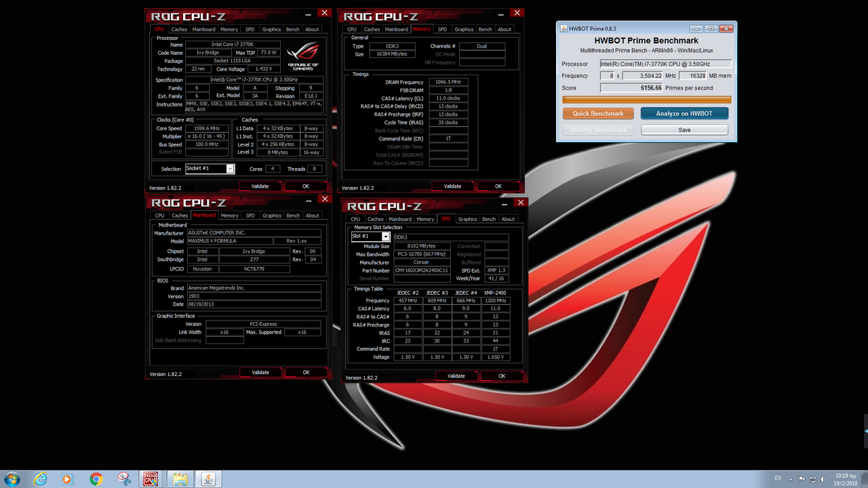The height and width of the screenshot is (488, 868).
Task: Click Validate in the CPU-tab window
Action: pyautogui.click(x=260, y=186)
